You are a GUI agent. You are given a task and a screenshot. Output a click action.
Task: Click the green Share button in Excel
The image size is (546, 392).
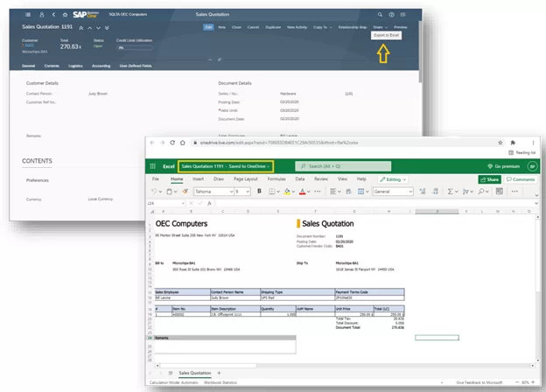(x=490, y=179)
